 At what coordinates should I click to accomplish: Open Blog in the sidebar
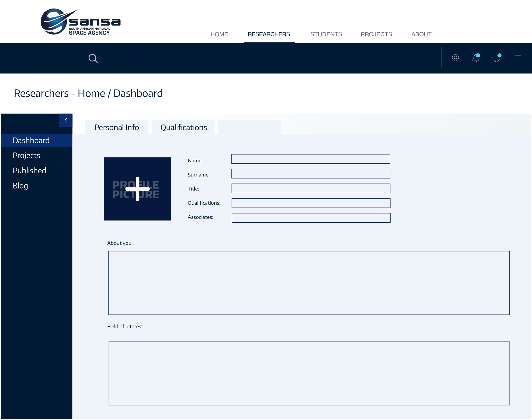pyautogui.click(x=20, y=186)
